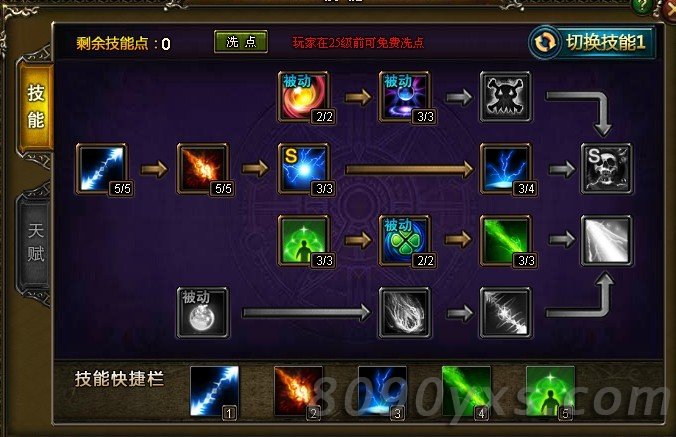Select the locked grey meteor skill
This screenshot has width=676, height=437.
404,313
